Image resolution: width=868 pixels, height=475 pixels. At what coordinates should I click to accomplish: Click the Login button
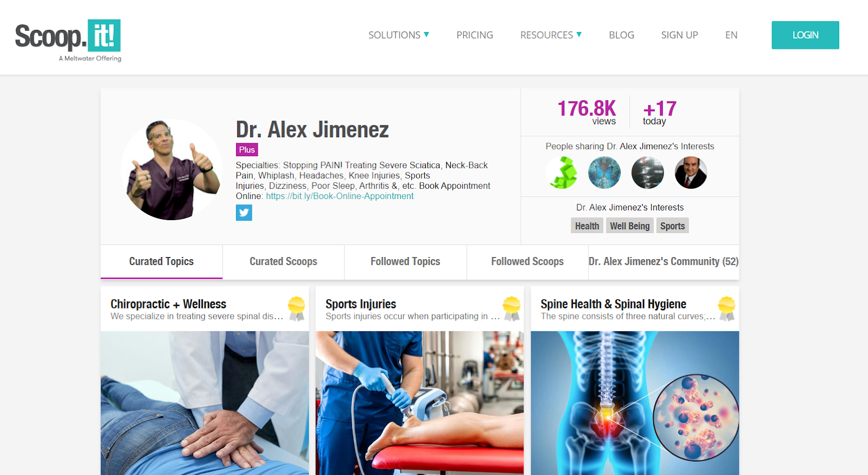tap(805, 35)
